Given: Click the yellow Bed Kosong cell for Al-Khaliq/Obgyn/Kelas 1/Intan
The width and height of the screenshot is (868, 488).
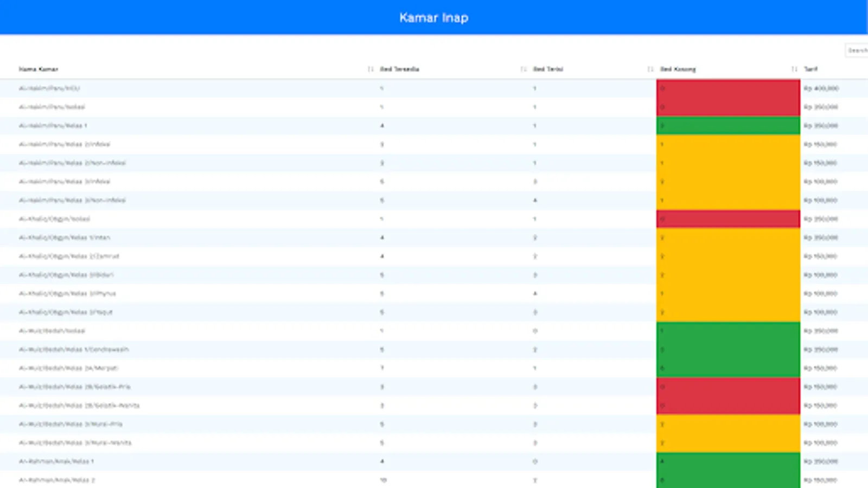Looking at the screenshot, I should click(x=728, y=237).
